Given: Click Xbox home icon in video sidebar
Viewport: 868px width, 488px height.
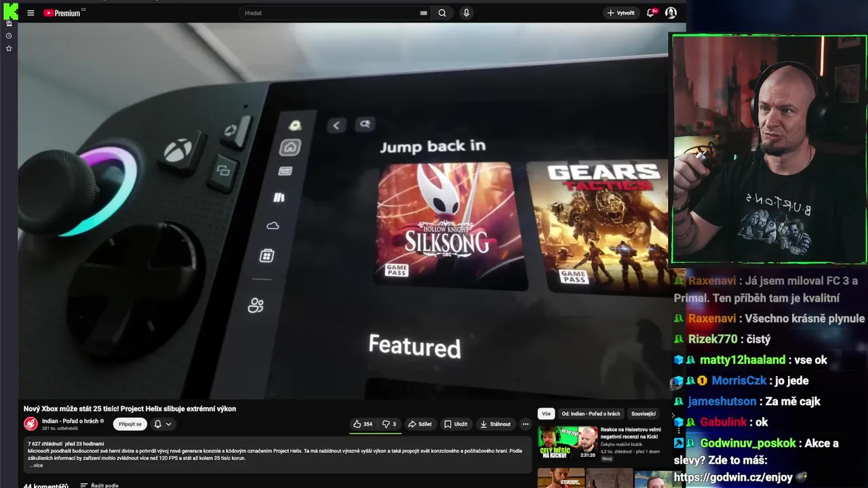Looking at the screenshot, I should coord(290,147).
